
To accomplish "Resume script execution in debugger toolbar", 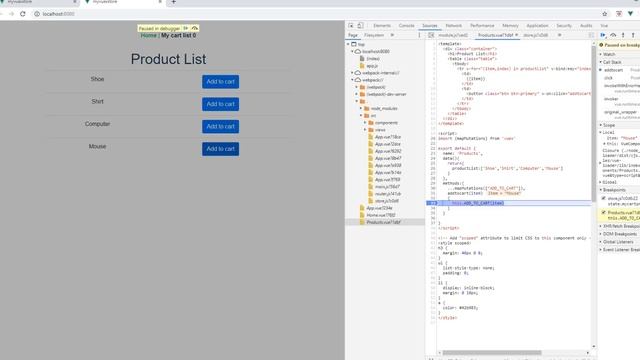I will point(603,35).
